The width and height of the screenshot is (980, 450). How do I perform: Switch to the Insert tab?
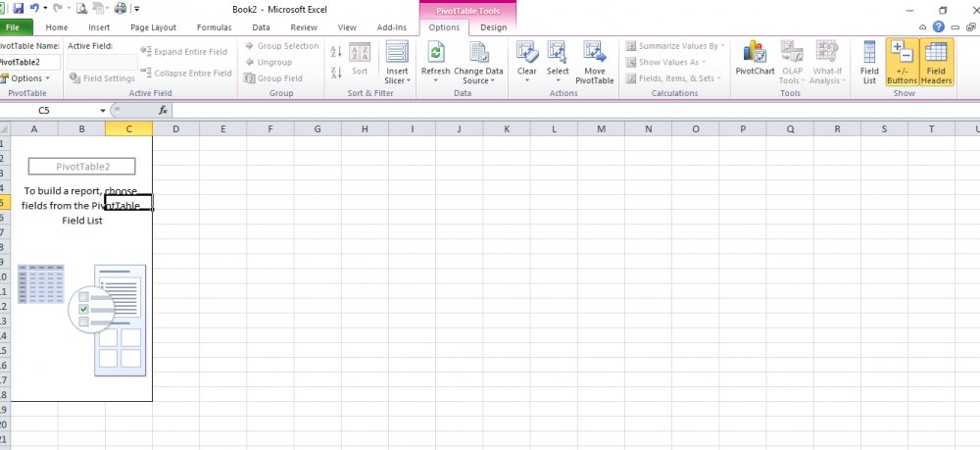point(99,27)
